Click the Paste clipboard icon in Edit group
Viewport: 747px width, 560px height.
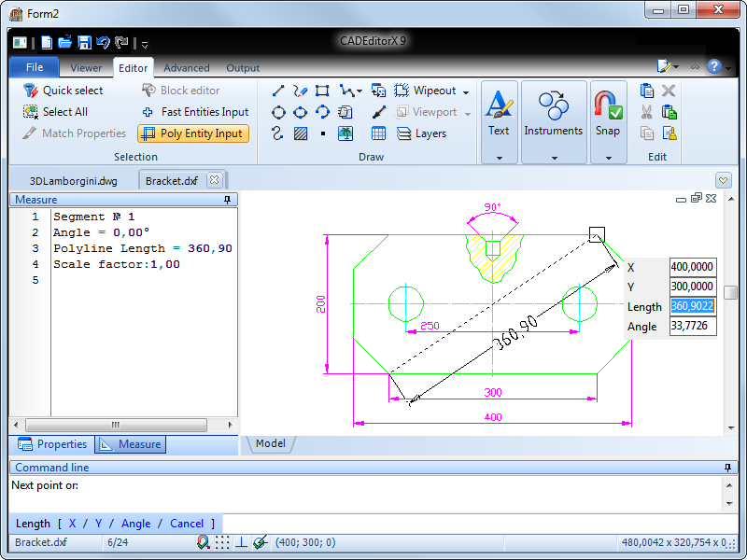(646, 91)
